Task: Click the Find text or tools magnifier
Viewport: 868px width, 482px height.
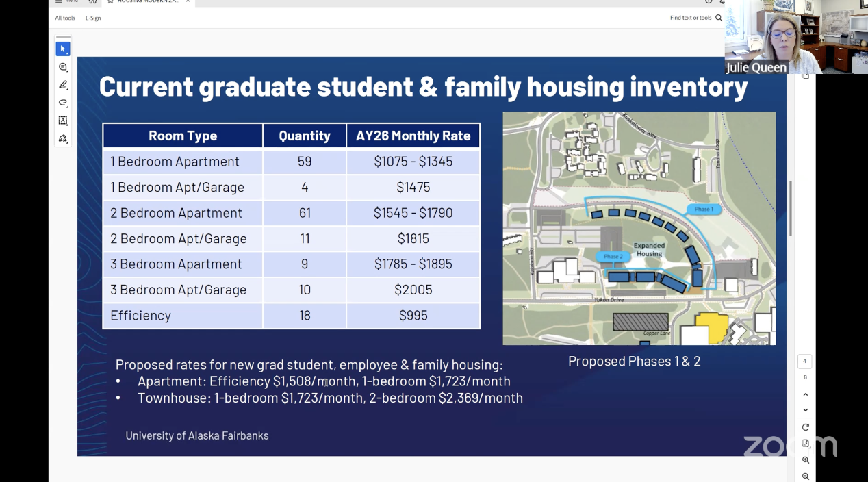Action: 718,18
